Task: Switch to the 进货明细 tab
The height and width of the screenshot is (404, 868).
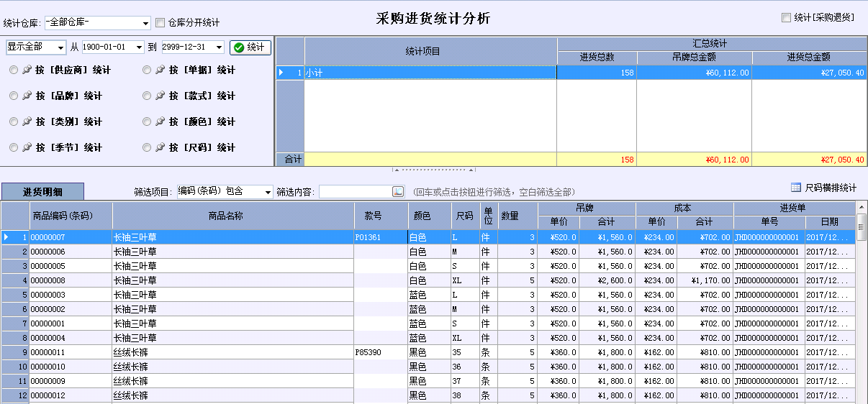Action: [x=42, y=192]
